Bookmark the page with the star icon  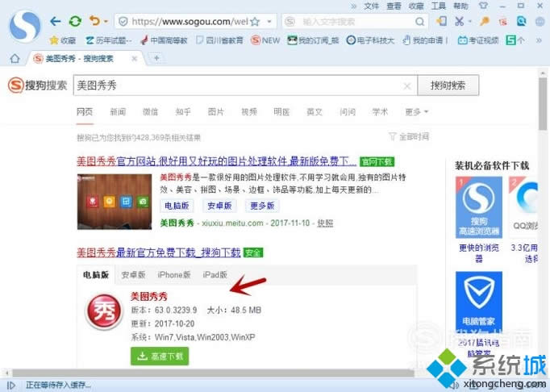pos(255,22)
